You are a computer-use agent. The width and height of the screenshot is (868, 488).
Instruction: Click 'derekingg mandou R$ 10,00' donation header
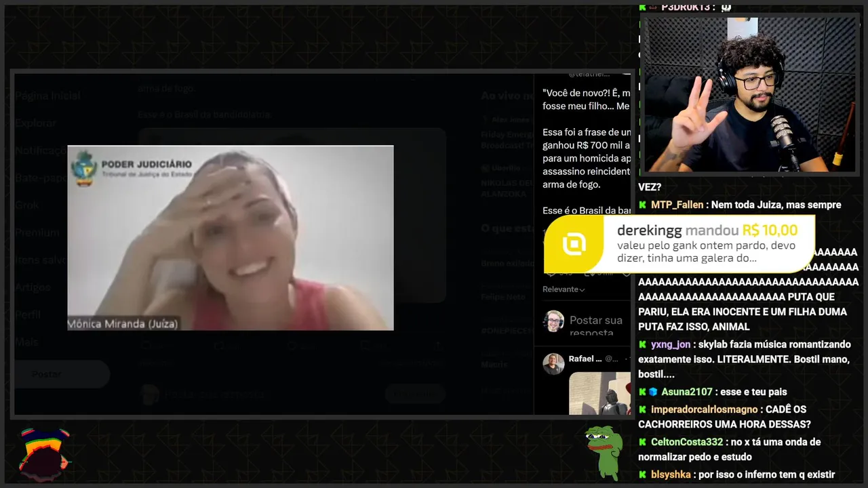tap(707, 230)
